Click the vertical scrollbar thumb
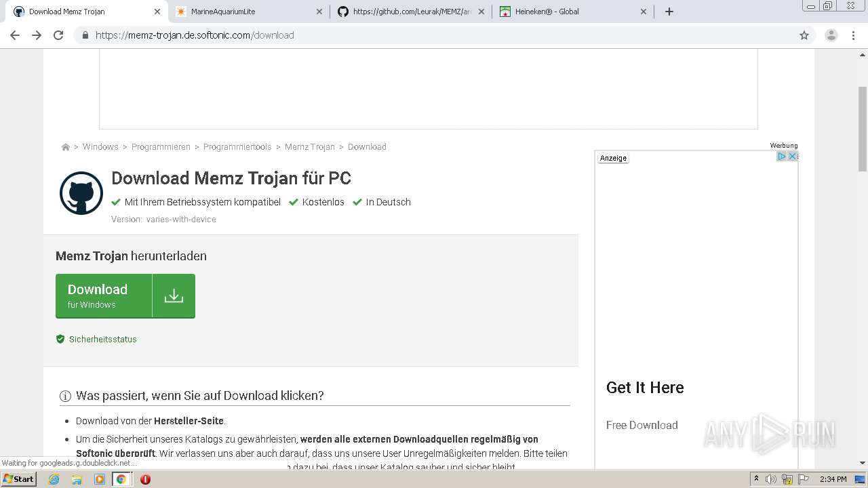This screenshot has width=868, height=488. tap(863, 129)
